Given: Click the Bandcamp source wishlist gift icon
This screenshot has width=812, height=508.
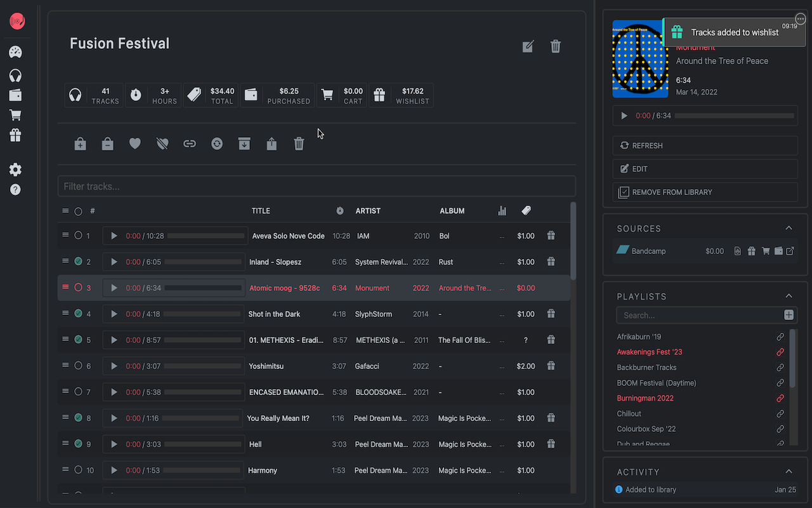Looking at the screenshot, I should (752, 251).
